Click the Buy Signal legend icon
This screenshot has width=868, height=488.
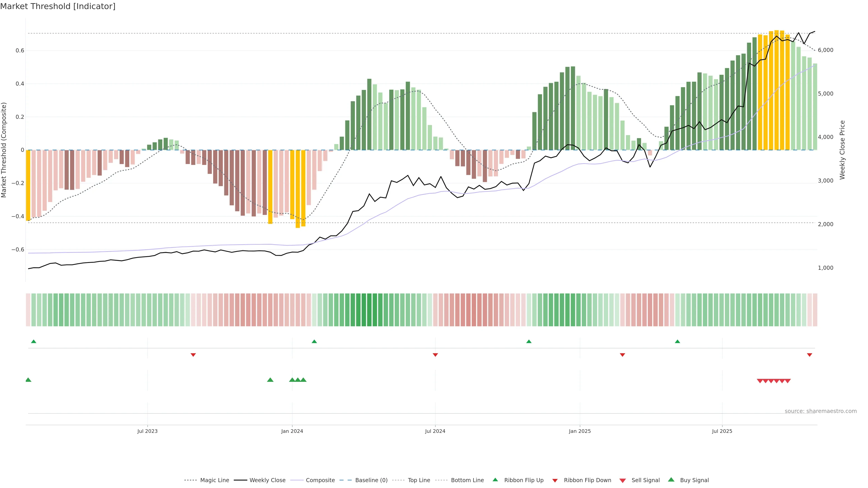click(671, 480)
